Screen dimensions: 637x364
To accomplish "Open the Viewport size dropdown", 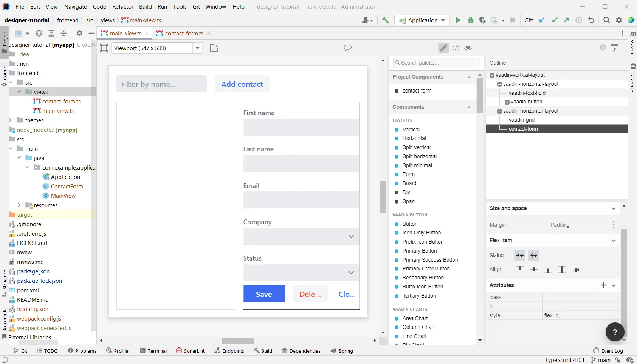I will 197,48.
